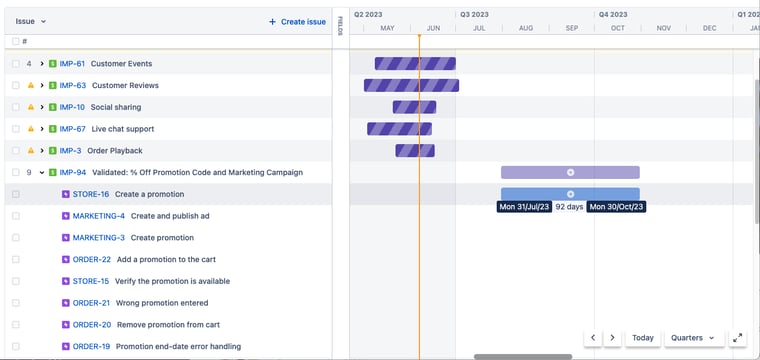The height and width of the screenshot is (360, 760).
Task: Click the Customer Reviews striped timeline bar
Action: coord(412,85)
